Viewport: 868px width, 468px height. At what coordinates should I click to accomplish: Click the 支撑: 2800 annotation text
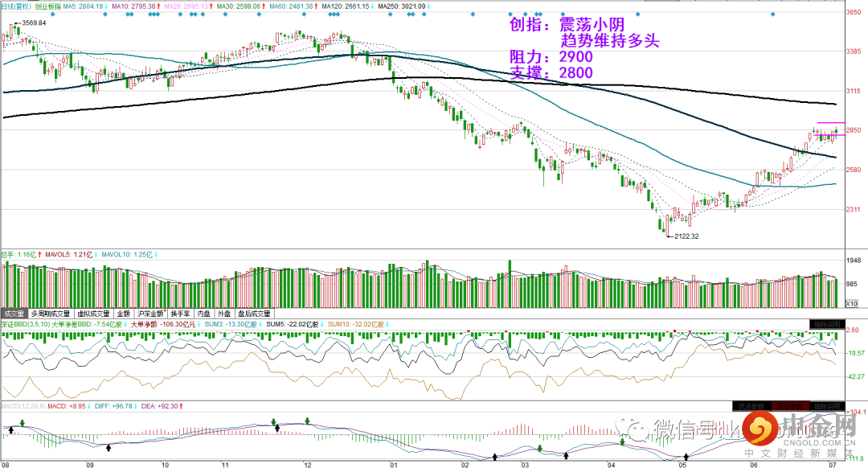pyautogui.click(x=551, y=72)
